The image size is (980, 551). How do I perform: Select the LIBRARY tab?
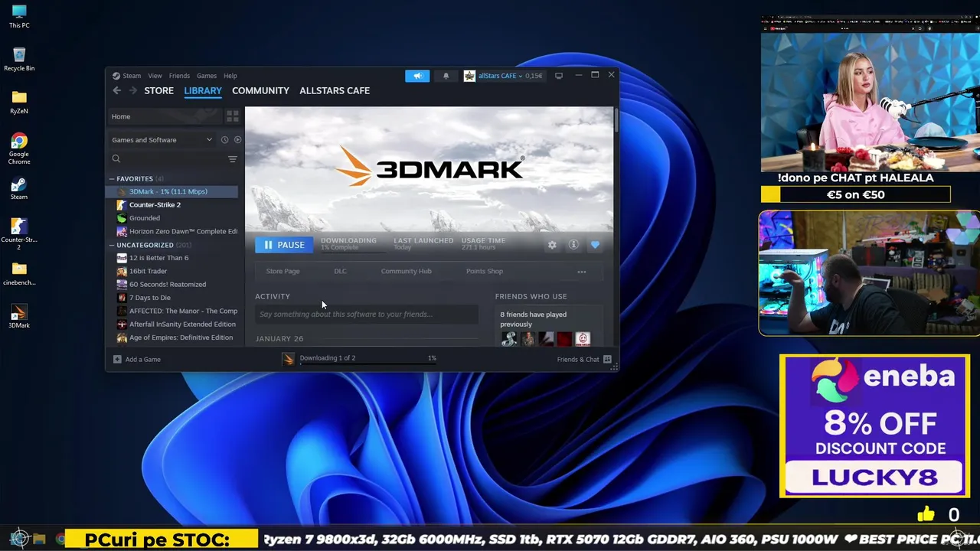(203, 90)
